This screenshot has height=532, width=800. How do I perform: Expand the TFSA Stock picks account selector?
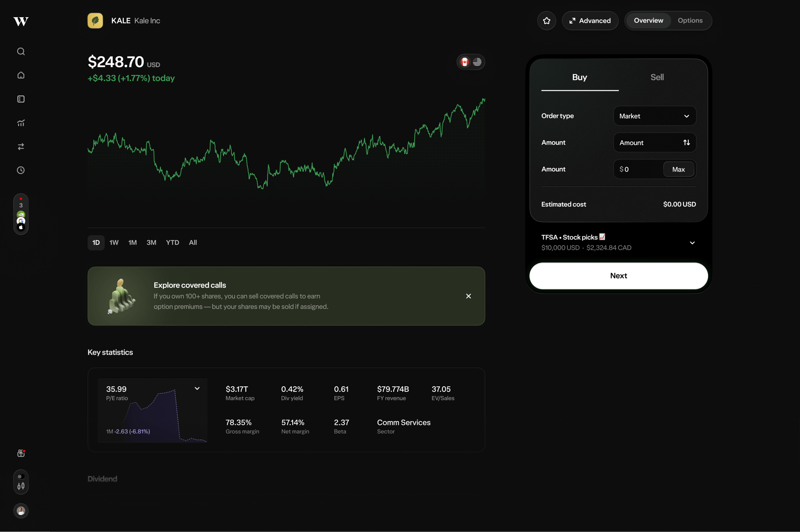pyautogui.click(x=692, y=243)
